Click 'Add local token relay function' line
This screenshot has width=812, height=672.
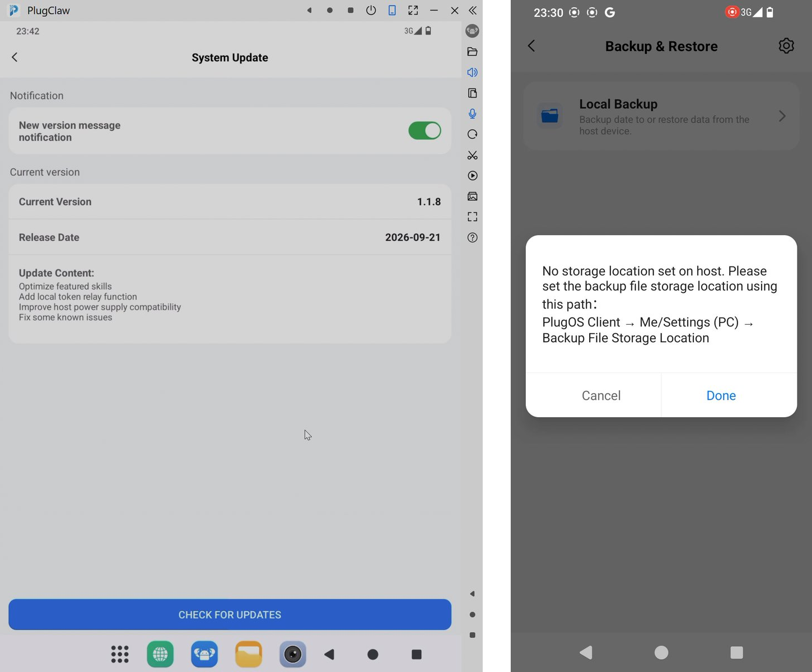78,297
